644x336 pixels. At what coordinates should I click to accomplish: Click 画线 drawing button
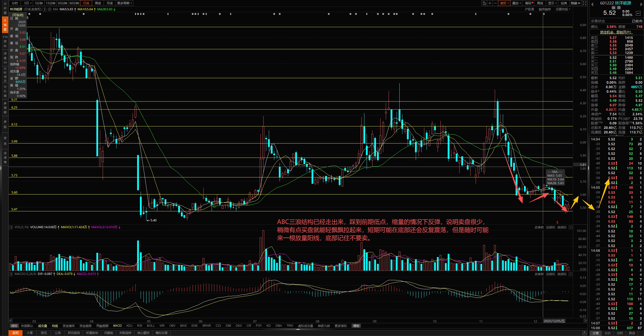[540, 3]
